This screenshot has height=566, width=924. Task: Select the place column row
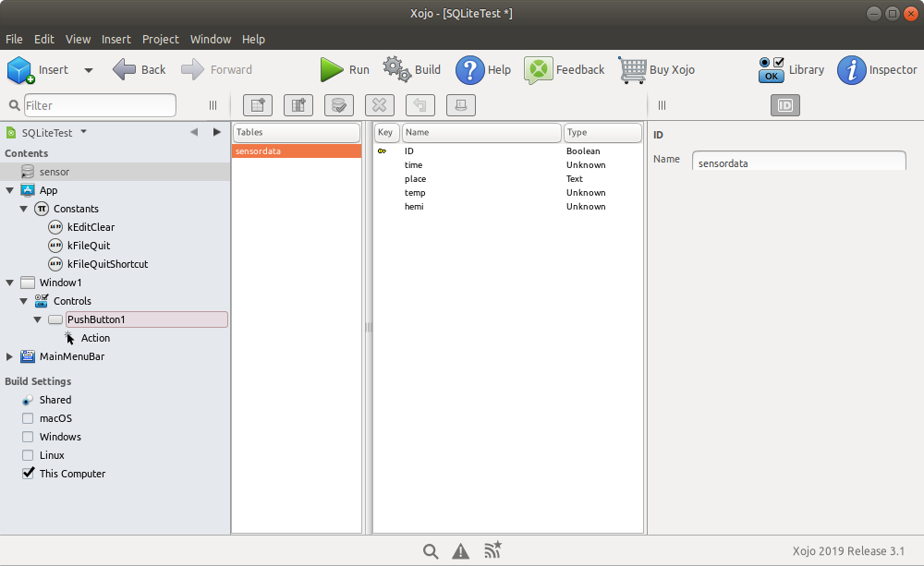tap(508, 179)
